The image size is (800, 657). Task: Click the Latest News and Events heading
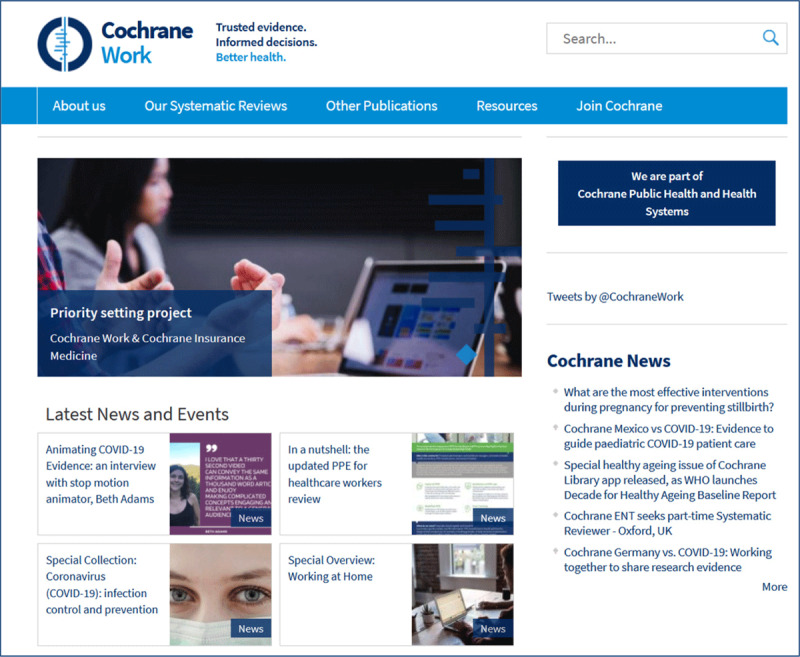pos(137,414)
